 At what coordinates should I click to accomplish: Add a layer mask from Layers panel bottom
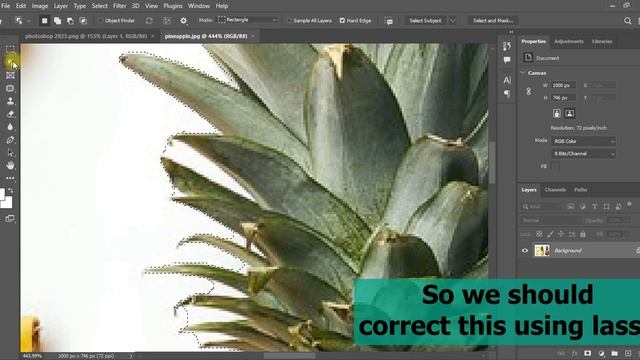[587, 353]
